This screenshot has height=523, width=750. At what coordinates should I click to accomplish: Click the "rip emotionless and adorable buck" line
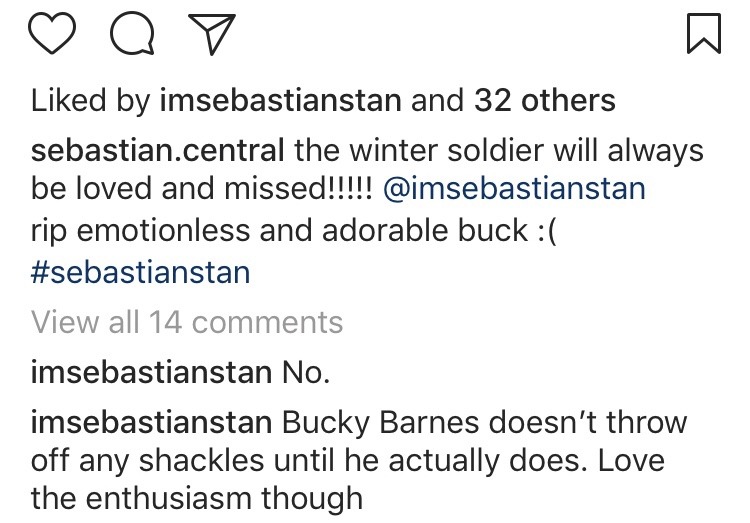pyautogui.click(x=272, y=230)
